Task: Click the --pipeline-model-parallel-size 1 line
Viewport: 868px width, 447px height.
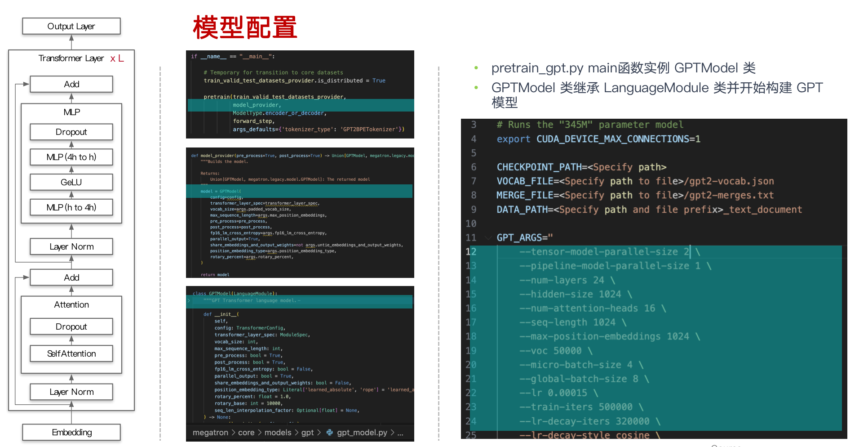Action: 616,266
